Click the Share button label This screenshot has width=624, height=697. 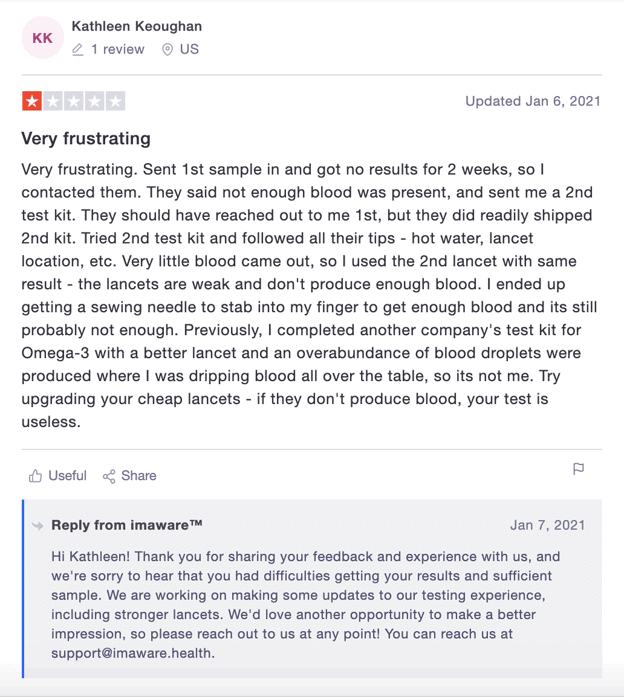139,476
